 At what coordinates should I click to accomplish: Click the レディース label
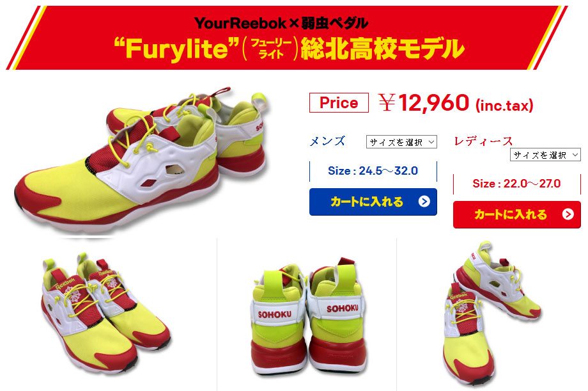[x=483, y=141]
